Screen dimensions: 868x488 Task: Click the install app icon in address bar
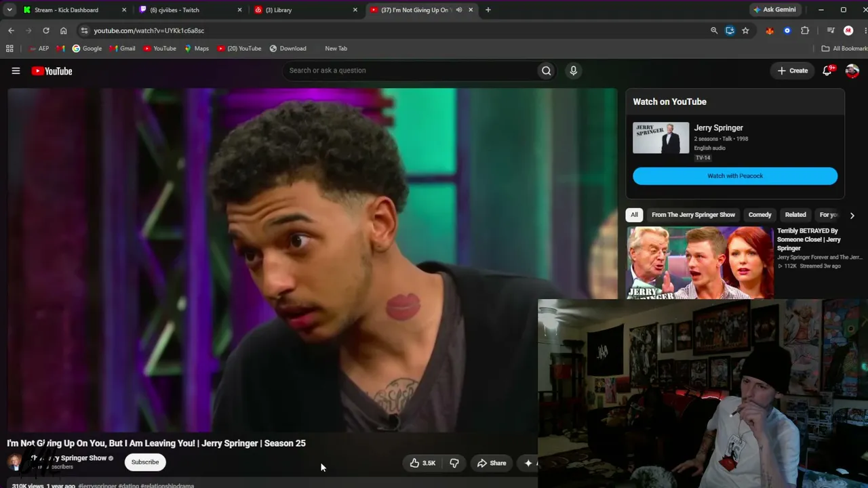point(730,30)
